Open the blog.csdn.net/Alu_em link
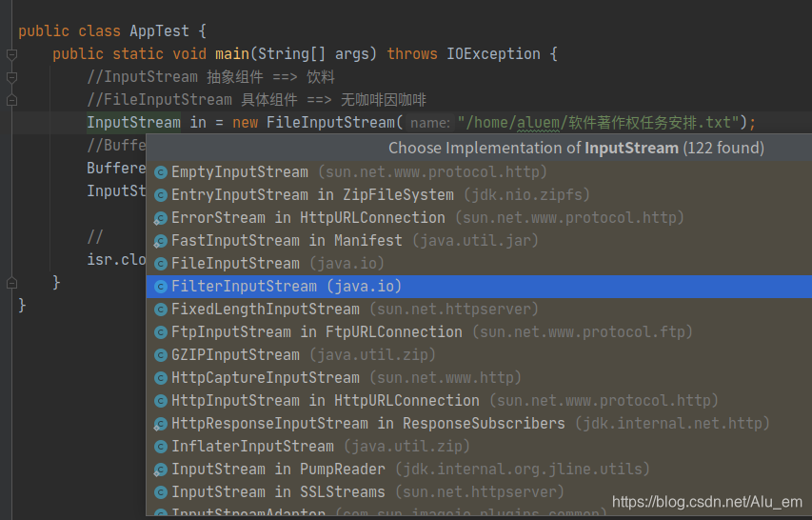 (x=707, y=502)
